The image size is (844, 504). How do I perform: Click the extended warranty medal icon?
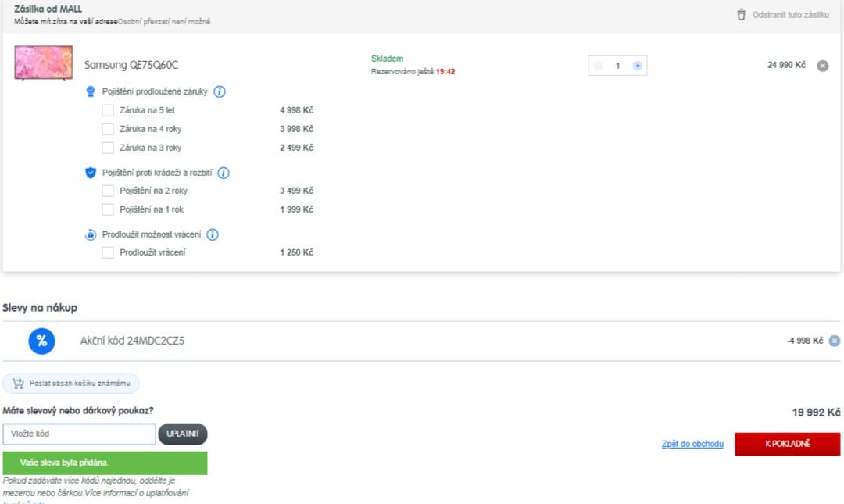(91, 91)
